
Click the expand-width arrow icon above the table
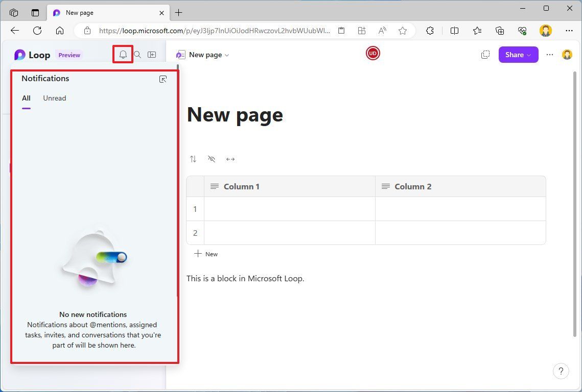230,159
